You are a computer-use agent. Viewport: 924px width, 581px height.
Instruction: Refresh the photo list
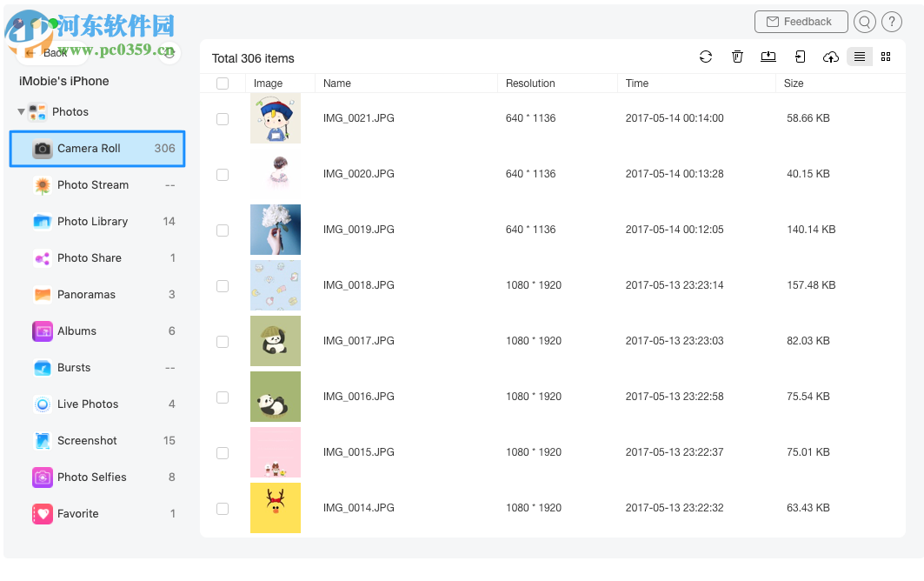pyautogui.click(x=706, y=57)
